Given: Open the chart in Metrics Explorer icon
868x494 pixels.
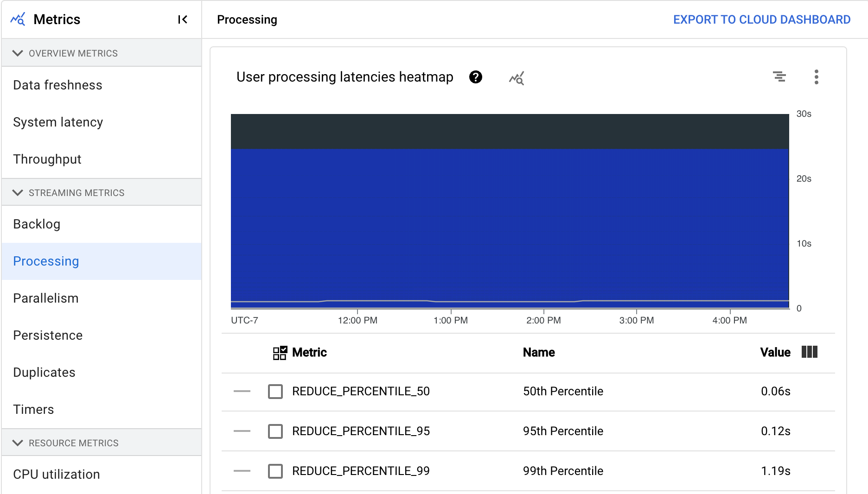Looking at the screenshot, I should pyautogui.click(x=516, y=78).
